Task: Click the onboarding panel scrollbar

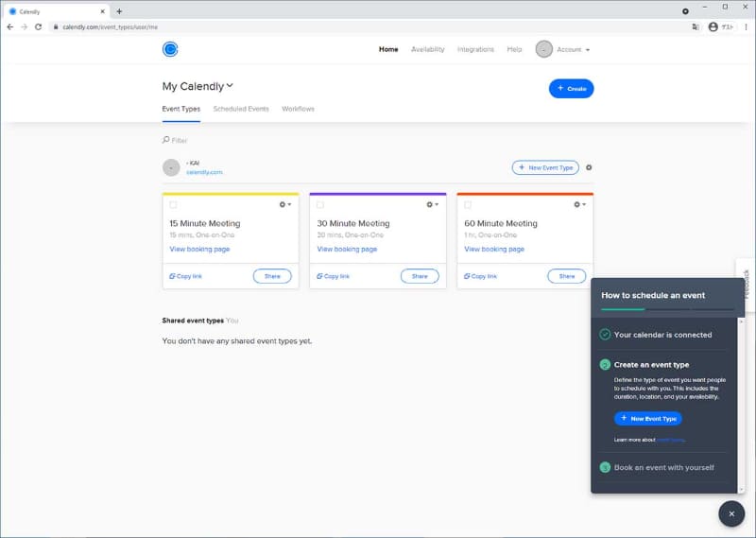Action: (x=741, y=406)
